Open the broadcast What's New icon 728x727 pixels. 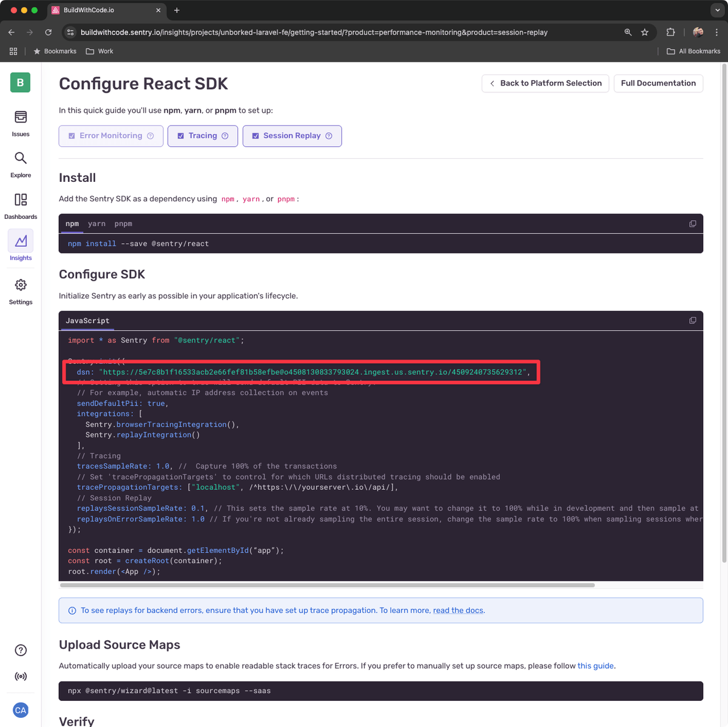tap(21, 676)
